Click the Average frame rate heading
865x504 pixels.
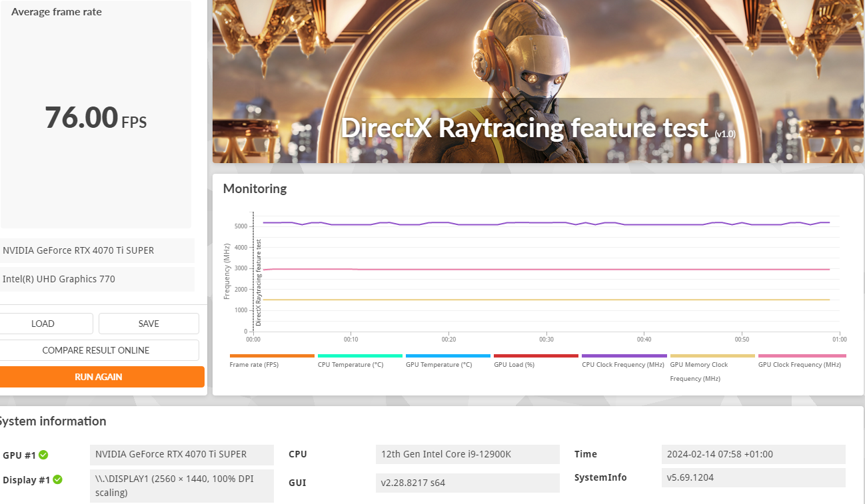point(57,12)
